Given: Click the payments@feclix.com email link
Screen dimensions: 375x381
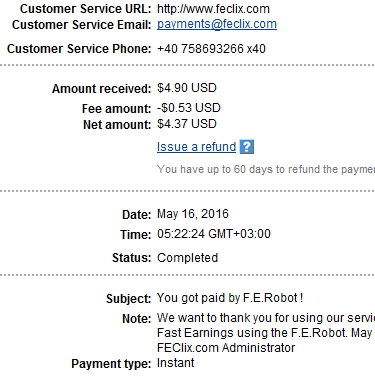Looking at the screenshot, I should 217,24.
